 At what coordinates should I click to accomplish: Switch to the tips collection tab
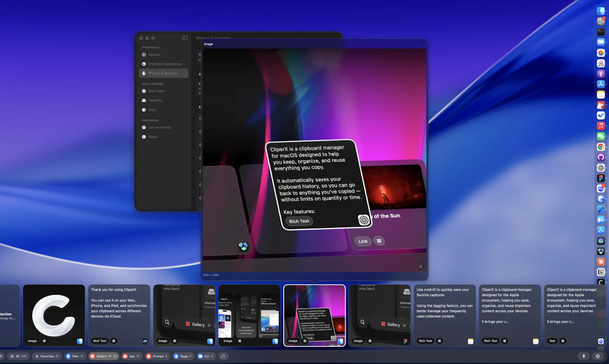[131, 356]
